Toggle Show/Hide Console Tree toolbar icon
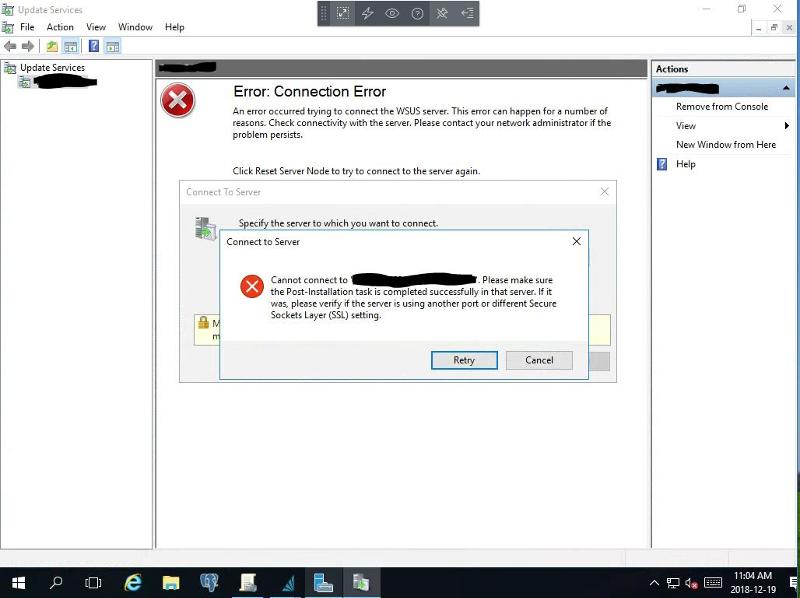Viewport: 800px width, 598px height. click(x=71, y=46)
